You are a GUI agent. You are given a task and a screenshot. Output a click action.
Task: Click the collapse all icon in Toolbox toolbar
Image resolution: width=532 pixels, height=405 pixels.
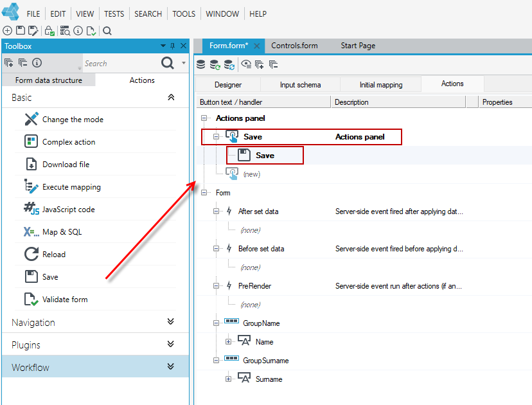pos(22,63)
